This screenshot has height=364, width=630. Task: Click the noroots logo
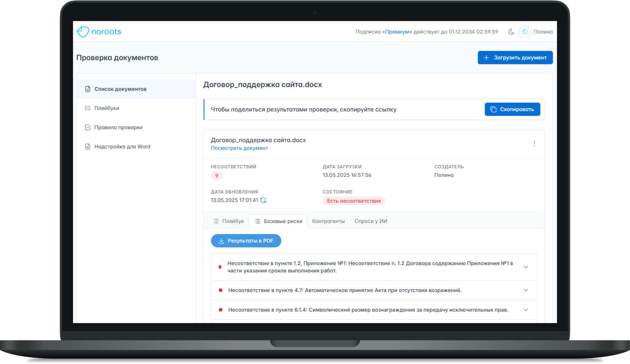99,31
